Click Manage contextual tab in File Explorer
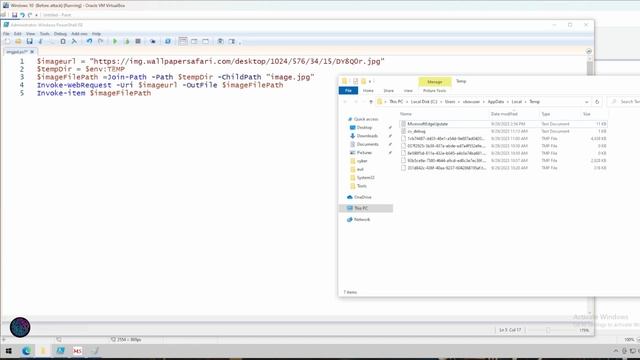640x360 pixels. coord(435,82)
